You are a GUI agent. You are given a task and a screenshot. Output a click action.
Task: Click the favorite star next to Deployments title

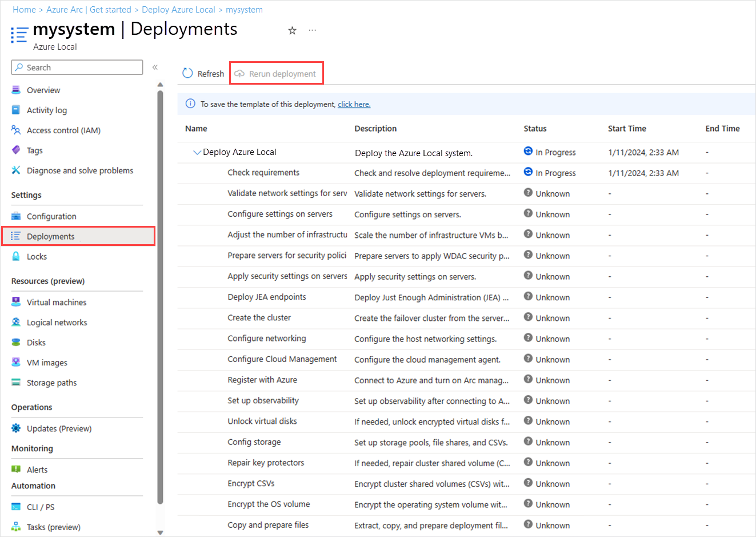click(292, 30)
